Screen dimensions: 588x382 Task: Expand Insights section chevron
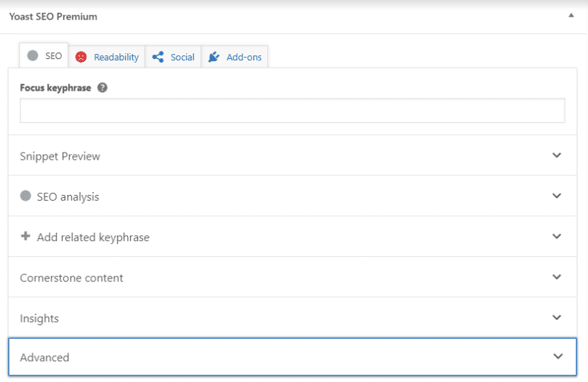[557, 317]
